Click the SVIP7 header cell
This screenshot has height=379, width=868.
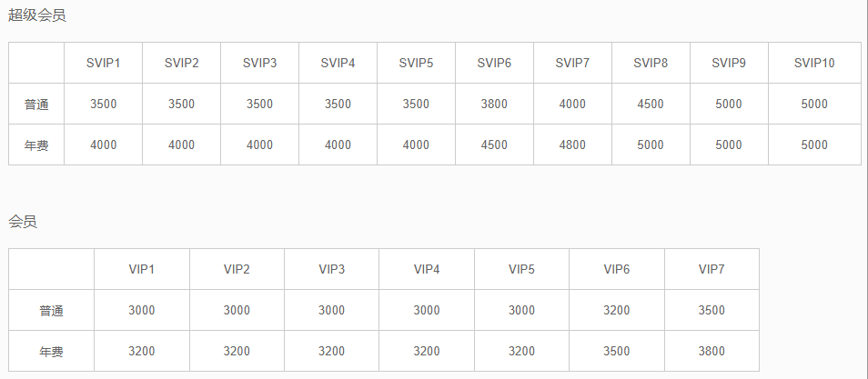pos(572,63)
